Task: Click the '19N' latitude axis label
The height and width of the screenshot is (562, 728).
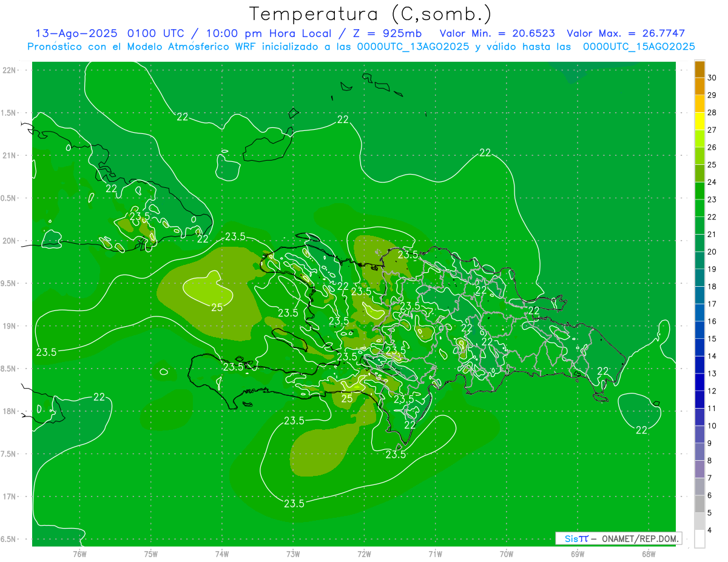Action: point(9,326)
